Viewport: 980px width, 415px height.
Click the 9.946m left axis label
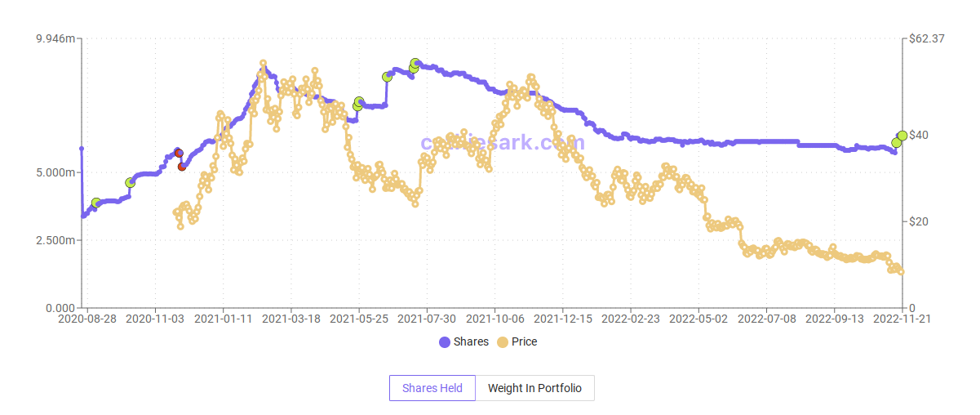coord(55,38)
